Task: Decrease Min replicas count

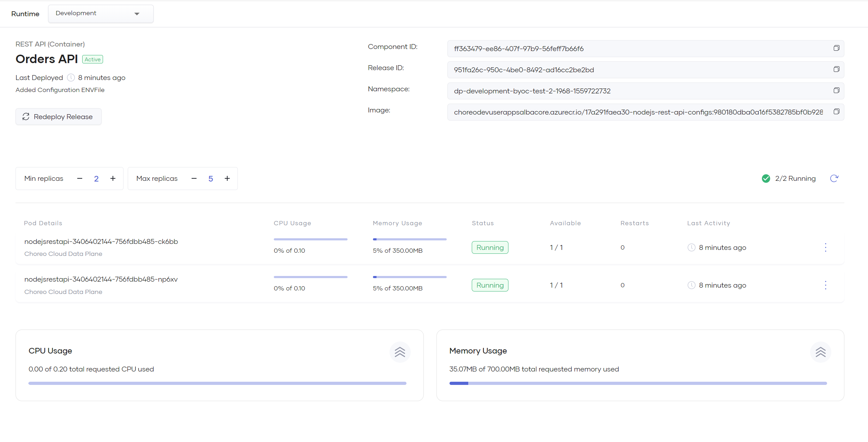Action: pyautogui.click(x=80, y=179)
